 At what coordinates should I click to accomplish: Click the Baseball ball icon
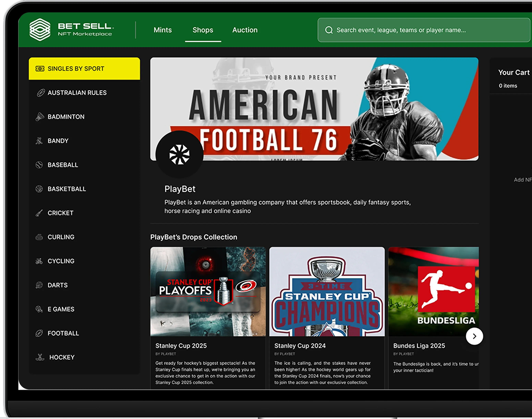[39, 165]
